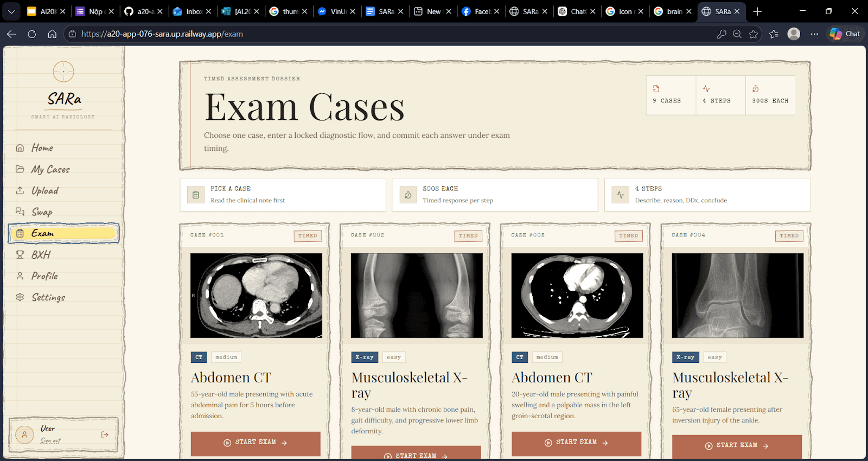The height and width of the screenshot is (461, 868).
Task: Add this page to favorites
Action: (x=754, y=34)
